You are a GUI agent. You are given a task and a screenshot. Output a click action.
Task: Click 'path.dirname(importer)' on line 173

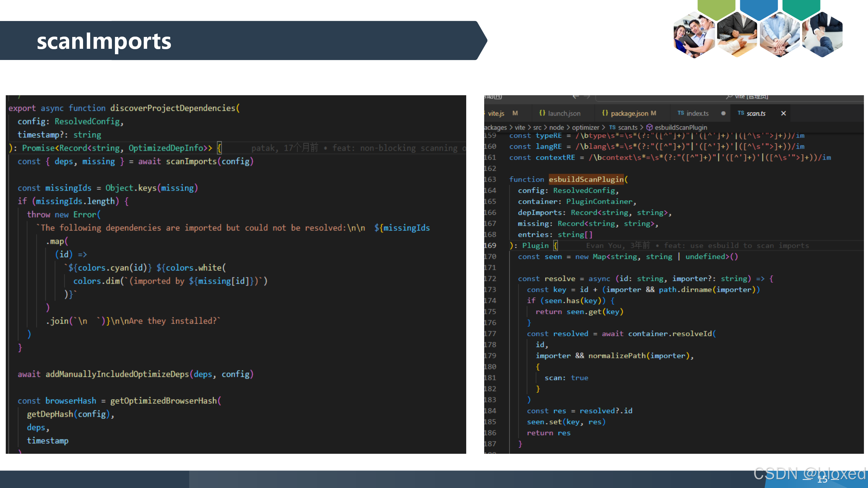coord(707,289)
